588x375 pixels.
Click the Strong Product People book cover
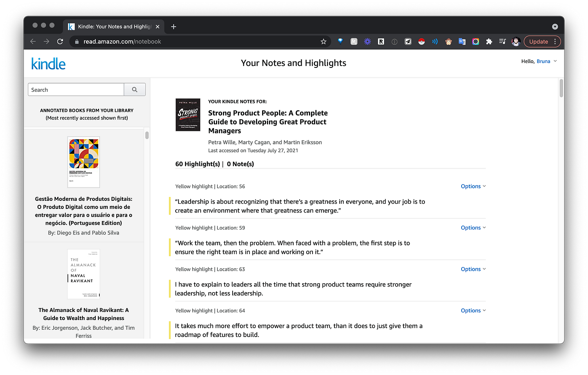coord(188,115)
